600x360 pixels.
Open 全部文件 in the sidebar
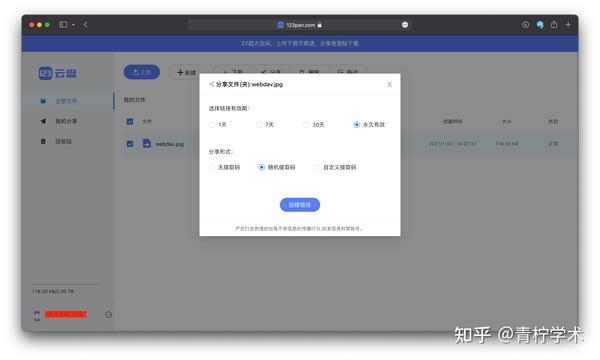coord(66,101)
